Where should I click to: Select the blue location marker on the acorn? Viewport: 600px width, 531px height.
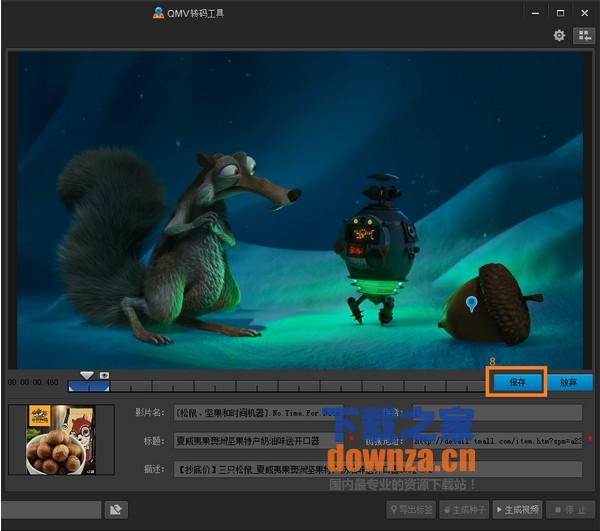(471, 304)
